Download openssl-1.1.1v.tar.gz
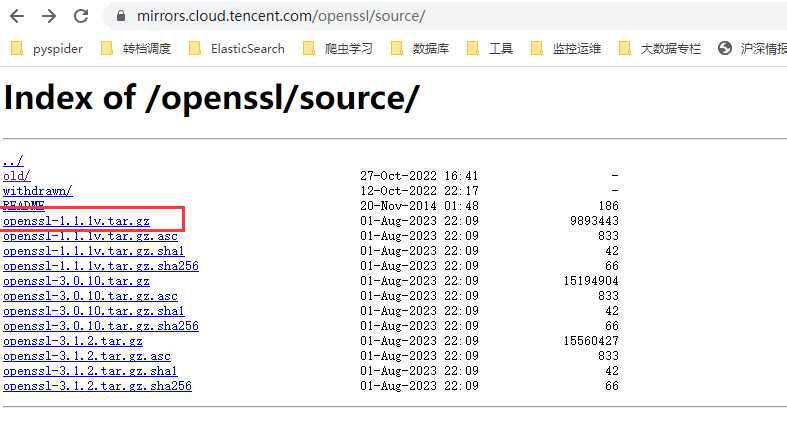 click(x=76, y=221)
